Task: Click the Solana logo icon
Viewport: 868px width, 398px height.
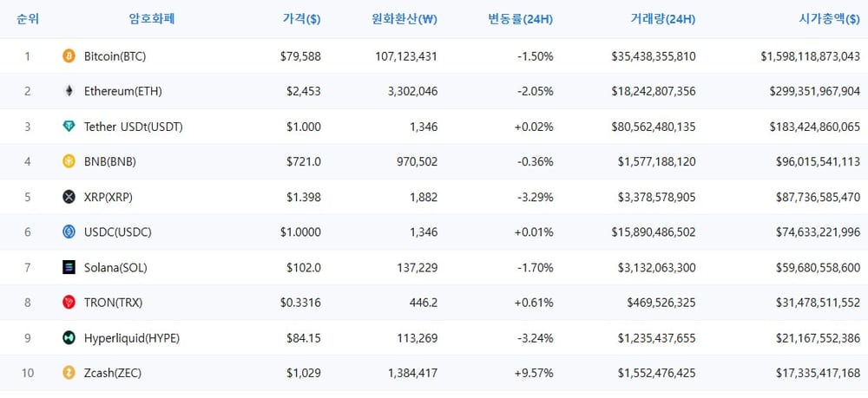Action: pos(69,268)
